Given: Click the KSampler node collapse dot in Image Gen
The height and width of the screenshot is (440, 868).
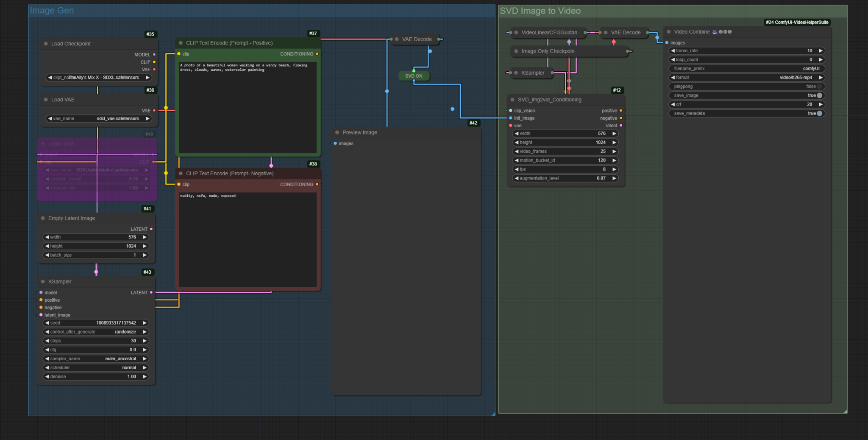Looking at the screenshot, I should [x=43, y=282].
